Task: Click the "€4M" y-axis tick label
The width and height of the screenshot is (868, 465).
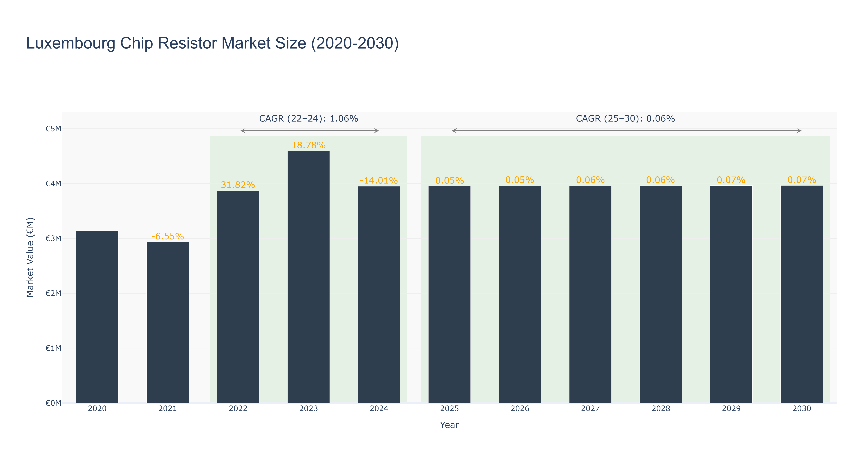Action: [53, 184]
